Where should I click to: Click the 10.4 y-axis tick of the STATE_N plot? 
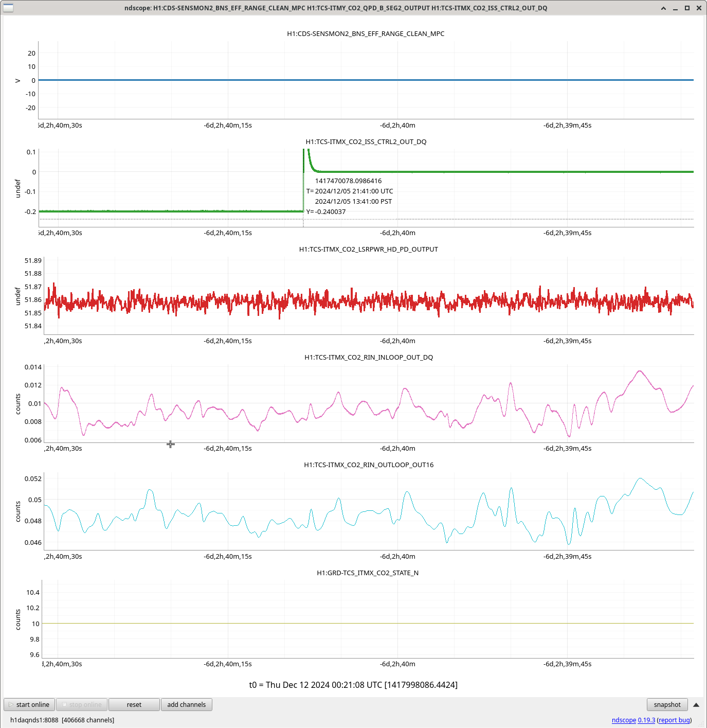pyautogui.click(x=33, y=592)
